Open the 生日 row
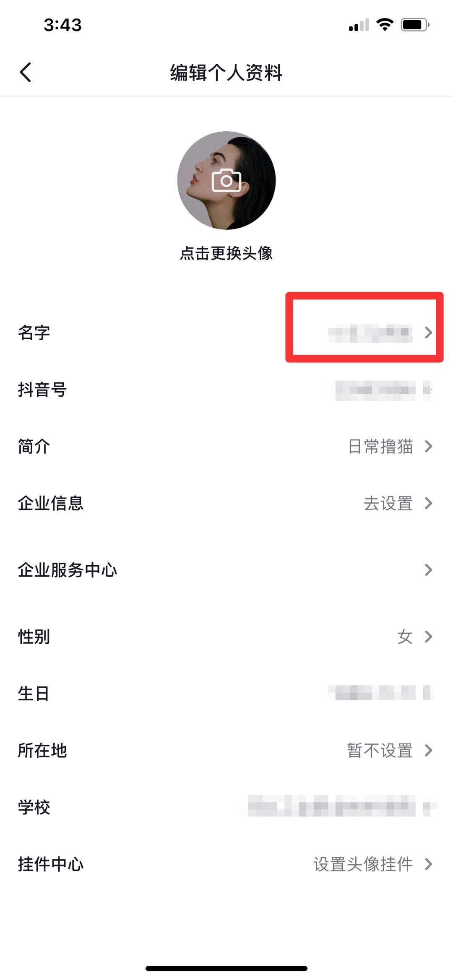Screen dimensions: 453x980 tap(226, 693)
